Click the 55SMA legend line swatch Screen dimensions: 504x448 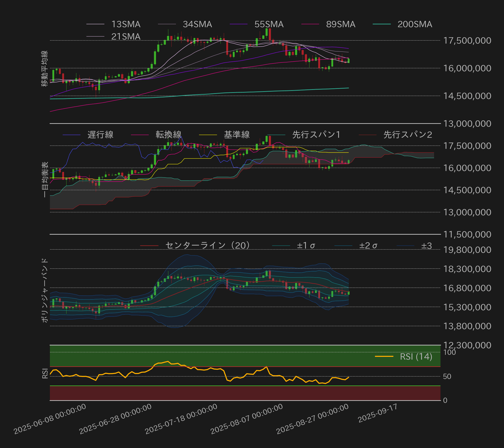(x=239, y=24)
